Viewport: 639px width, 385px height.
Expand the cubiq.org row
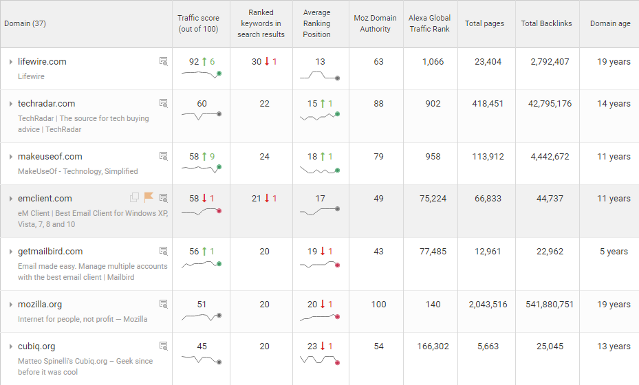pos(11,347)
